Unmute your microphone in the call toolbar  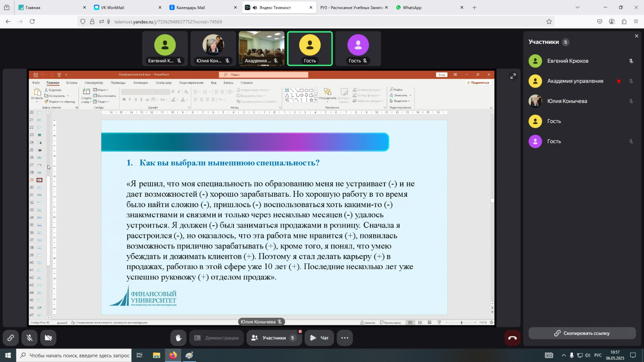click(29, 338)
